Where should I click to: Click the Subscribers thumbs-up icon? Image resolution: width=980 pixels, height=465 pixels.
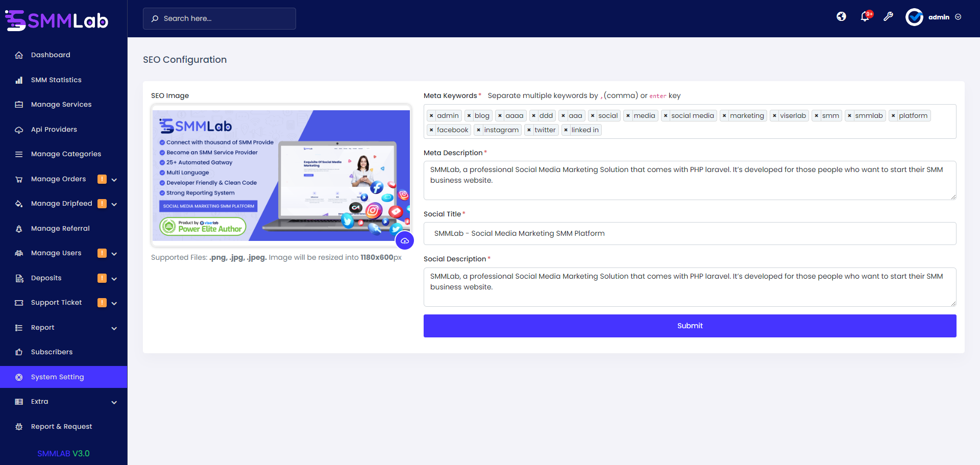(19, 352)
